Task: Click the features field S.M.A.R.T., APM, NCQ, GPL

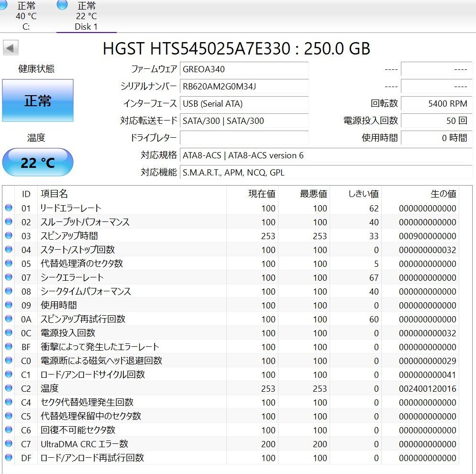Action: [326, 172]
